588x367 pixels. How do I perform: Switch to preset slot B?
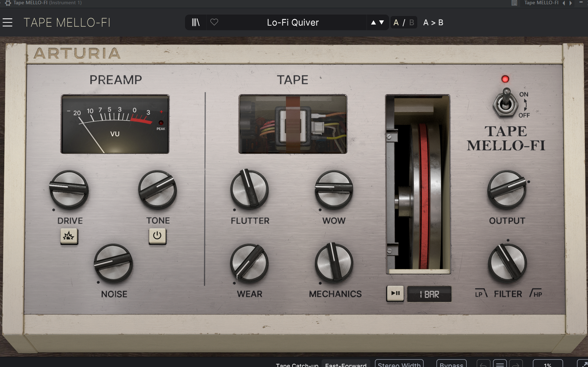412,22
